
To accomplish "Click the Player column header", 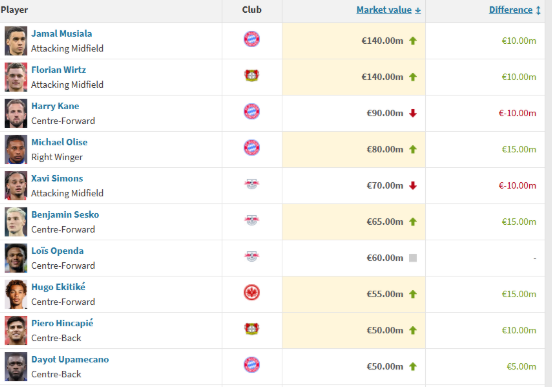I will coord(14,10).
